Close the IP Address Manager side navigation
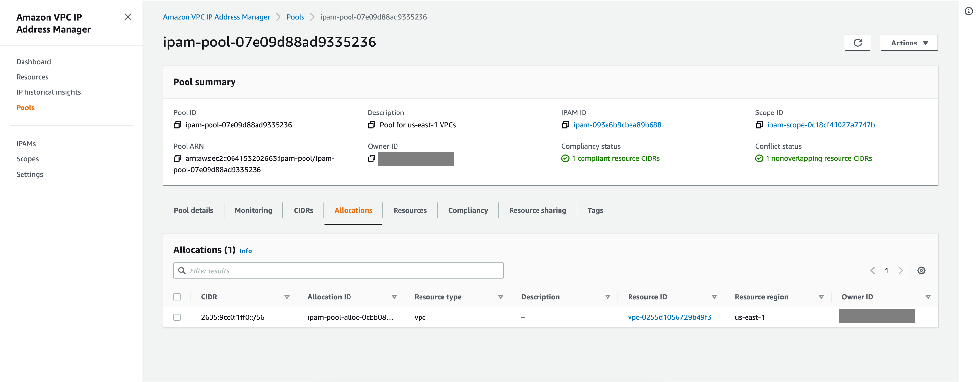Screen dimensions: 980x382 (128, 17)
